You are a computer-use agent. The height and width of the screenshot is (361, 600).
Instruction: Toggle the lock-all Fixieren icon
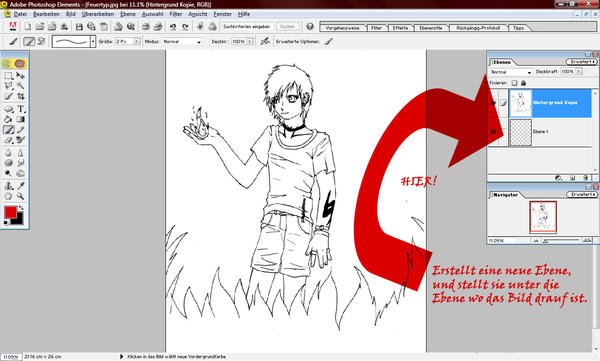(523, 83)
